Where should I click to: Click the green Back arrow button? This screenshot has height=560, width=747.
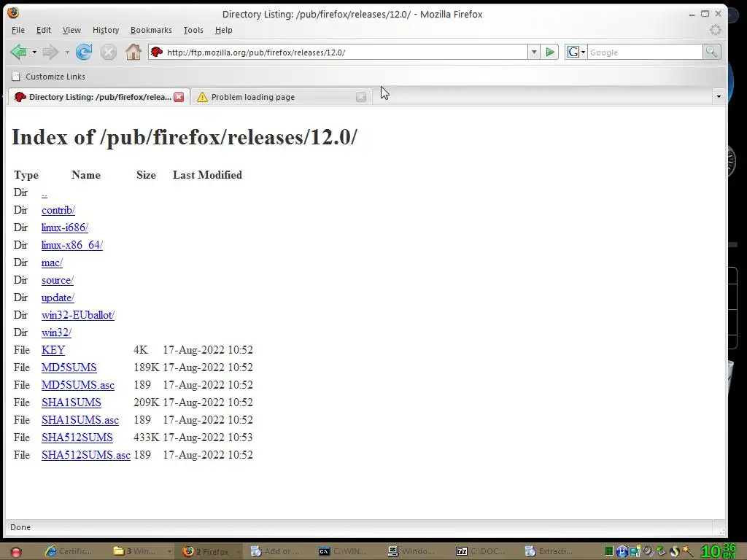click(x=18, y=52)
